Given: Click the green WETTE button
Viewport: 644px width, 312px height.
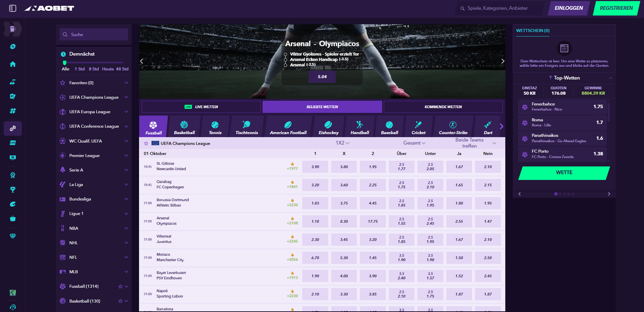Looking at the screenshot, I should click(x=564, y=173).
